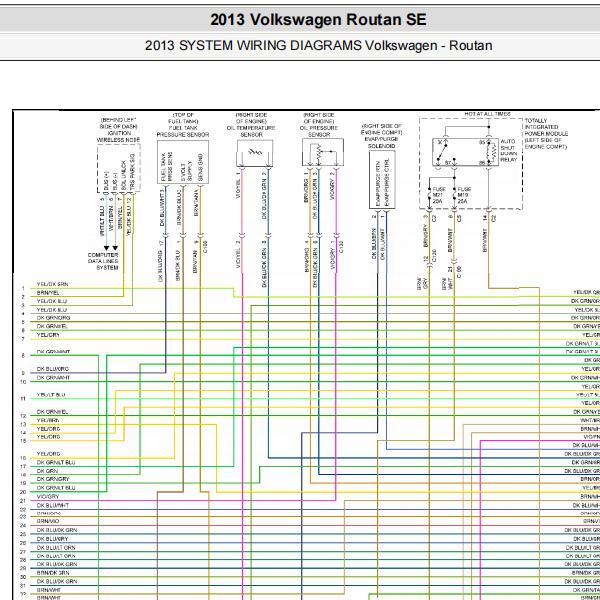Click the YEL/BRN label on row 13
This screenshot has height=600, width=600.
tap(48, 420)
